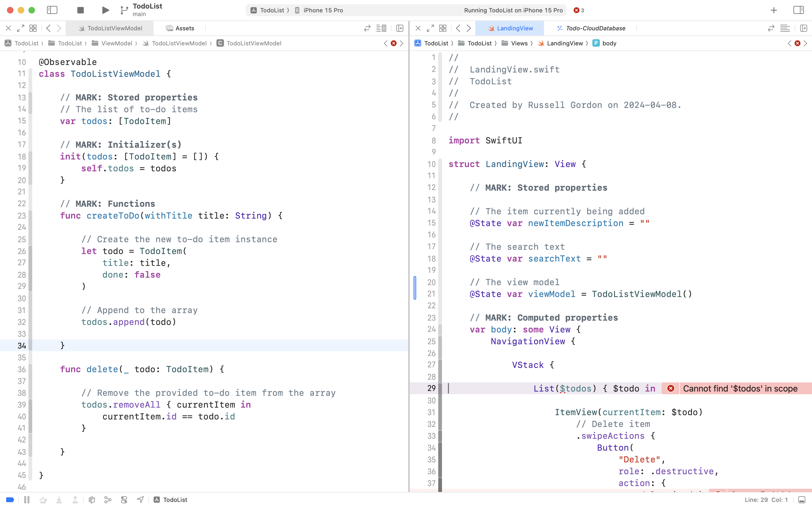This screenshot has height=507, width=812.
Task: Open the editor options icon on the right
Action: (x=785, y=28)
